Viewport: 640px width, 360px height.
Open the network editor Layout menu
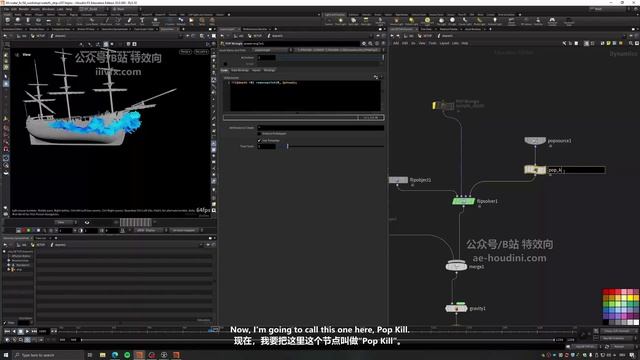(444, 43)
